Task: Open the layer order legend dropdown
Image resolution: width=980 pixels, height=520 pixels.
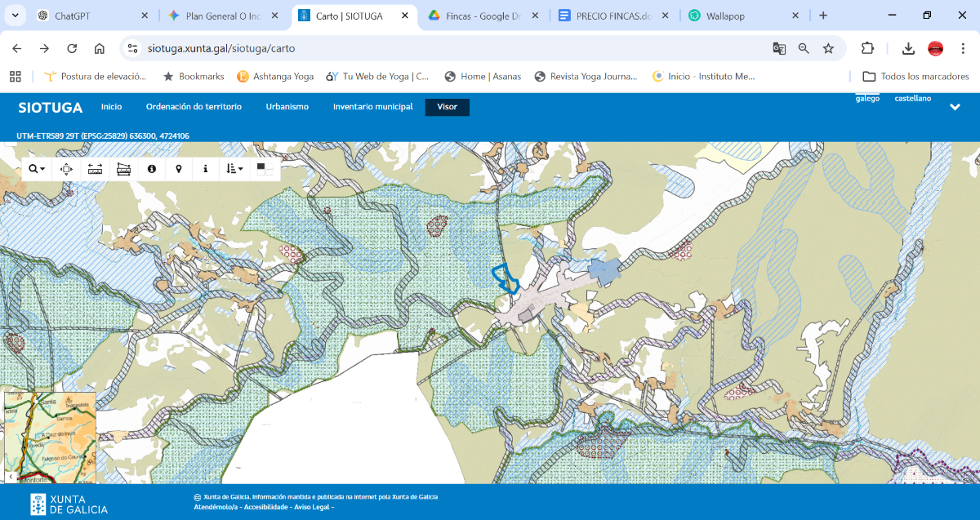Action: point(234,169)
